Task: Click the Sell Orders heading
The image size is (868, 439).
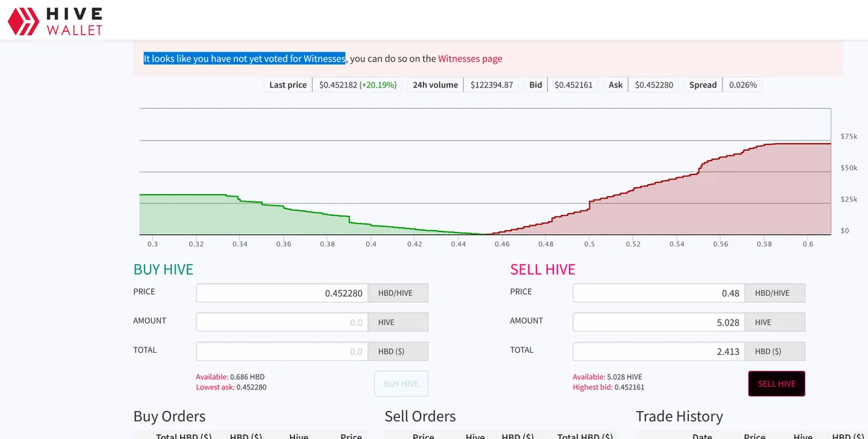Action: pyautogui.click(x=420, y=416)
